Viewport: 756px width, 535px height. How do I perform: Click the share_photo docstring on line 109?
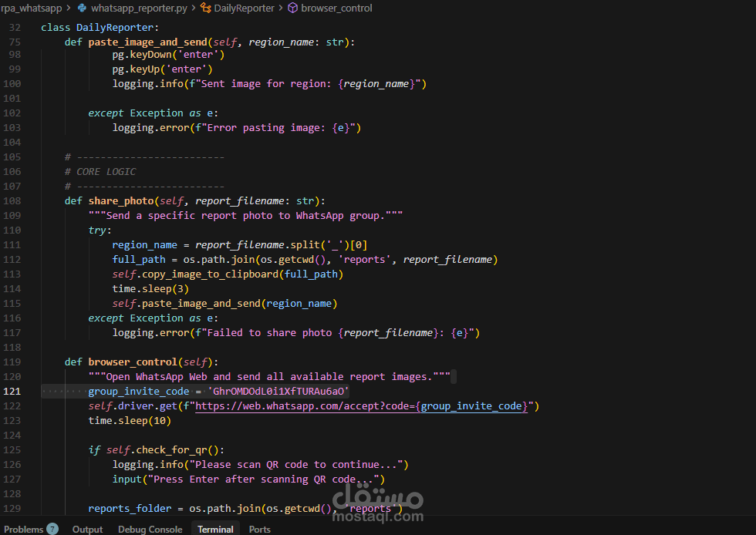pyautogui.click(x=245, y=215)
